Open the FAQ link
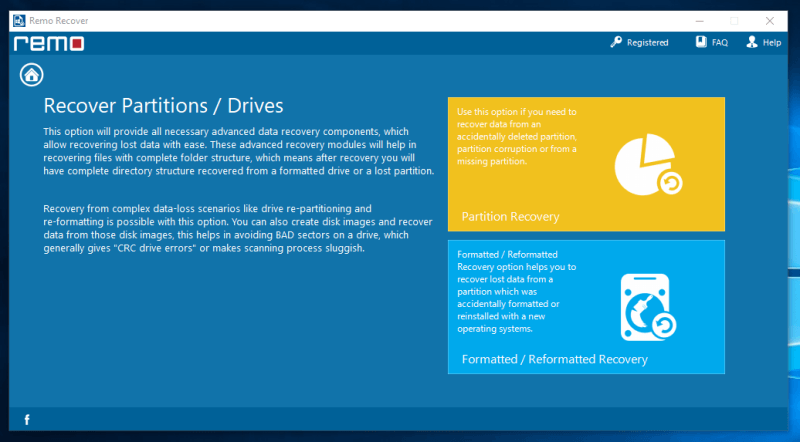The height and width of the screenshot is (442, 800). tap(719, 43)
